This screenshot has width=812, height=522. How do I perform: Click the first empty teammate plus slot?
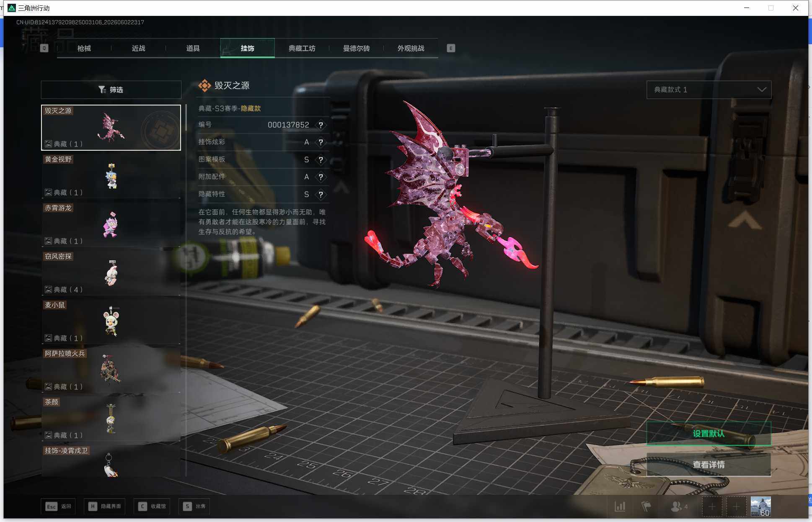point(712,507)
